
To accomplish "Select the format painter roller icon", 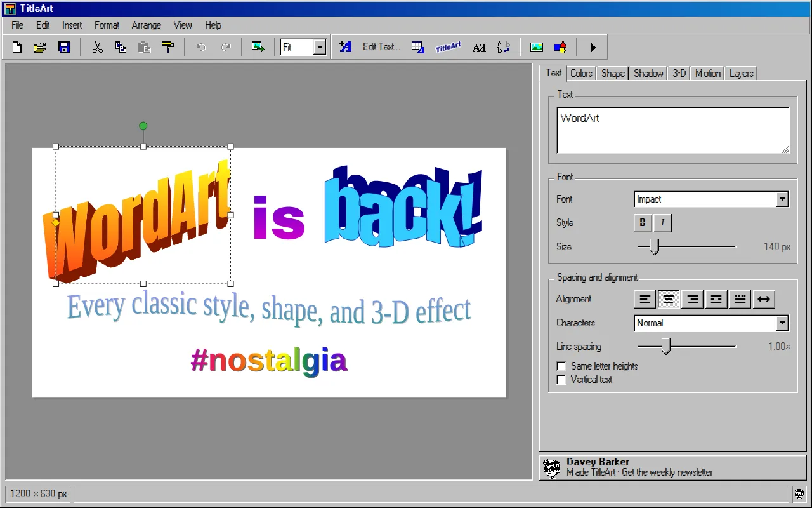I will click(167, 47).
